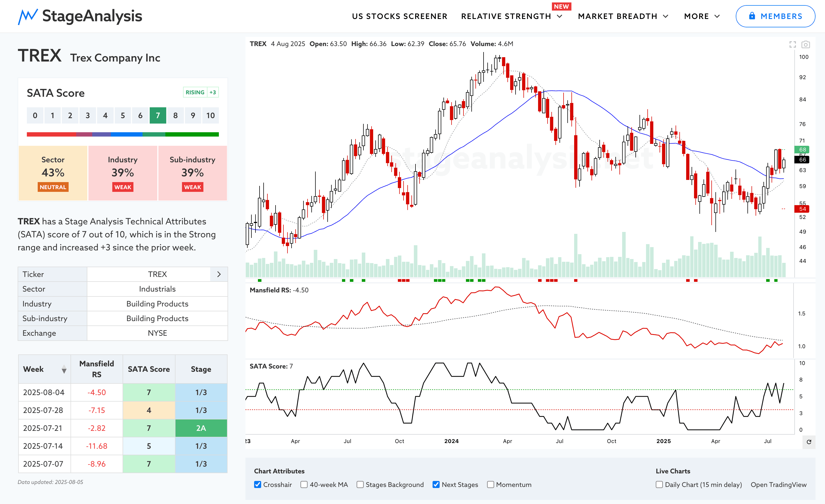Screen dimensions: 825x504
Task: Click the Industry 39% Weak card
Action: 123,173
